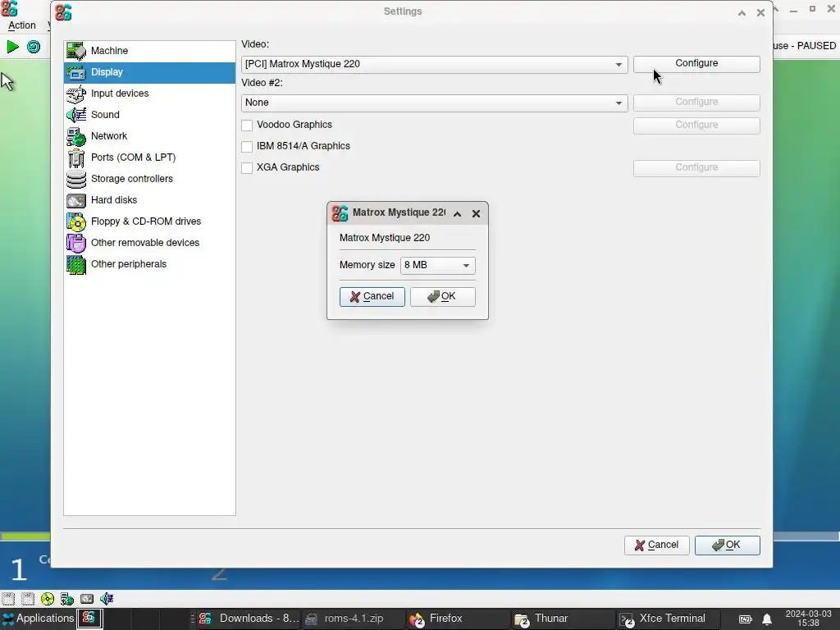Open the Memory size dropdown
Image resolution: width=840 pixels, height=630 pixels.
(x=437, y=265)
